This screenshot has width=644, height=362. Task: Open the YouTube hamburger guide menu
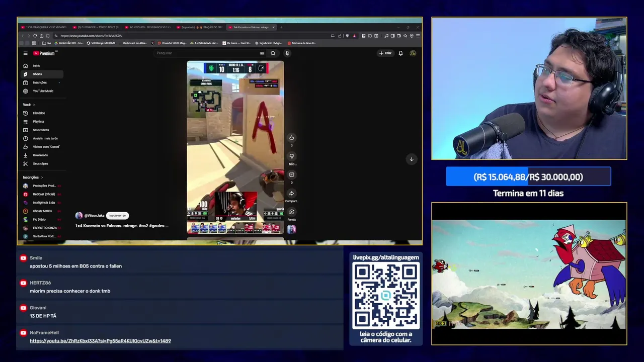coord(25,53)
